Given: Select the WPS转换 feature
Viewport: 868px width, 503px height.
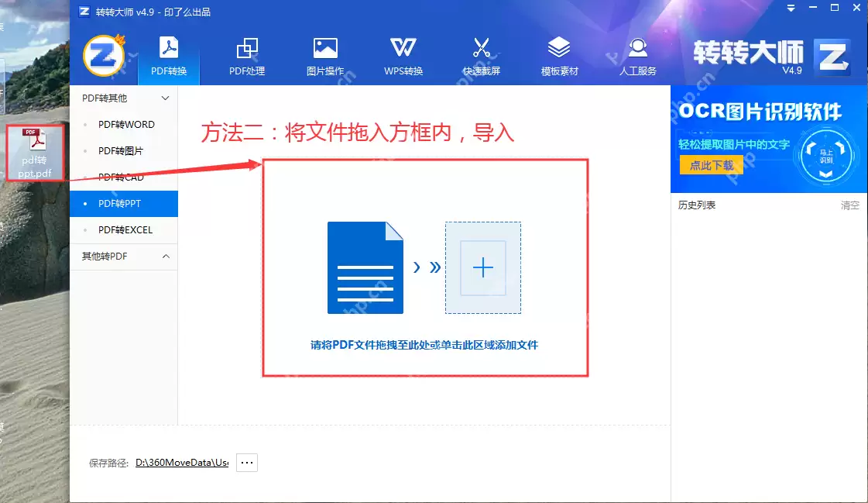Looking at the screenshot, I should [403, 54].
